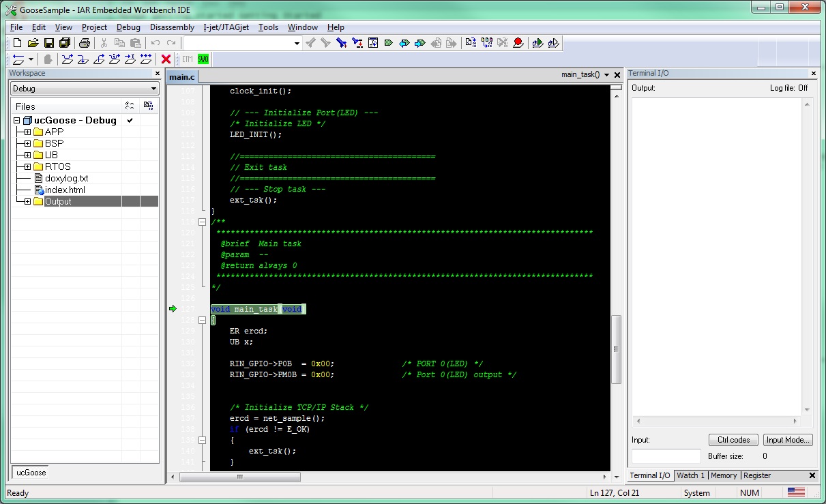Select index.html in the file tree
The width and height of the screenshot is (826, 504).
(65, 190)
